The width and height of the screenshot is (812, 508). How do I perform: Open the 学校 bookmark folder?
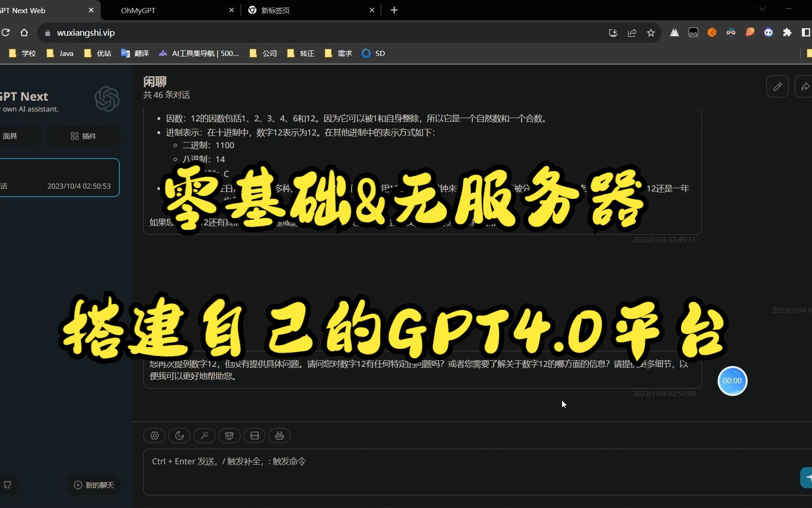coord(22,53)
